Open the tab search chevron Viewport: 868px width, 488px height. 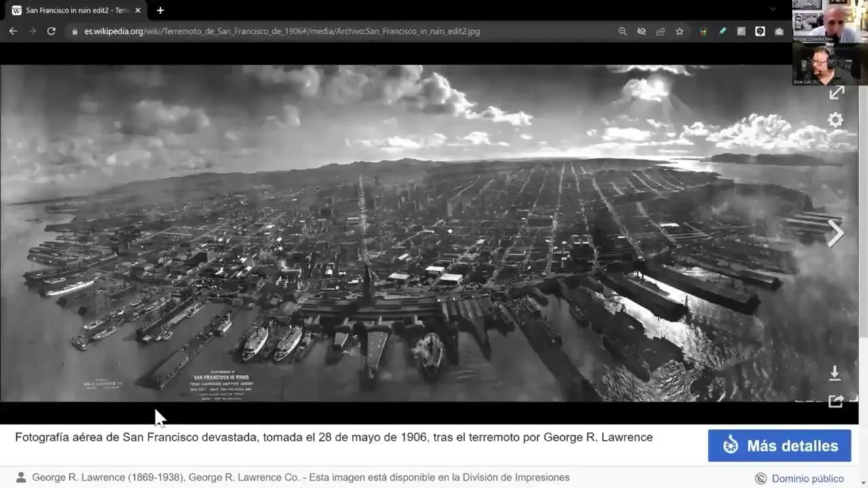[x=772, y=9]
